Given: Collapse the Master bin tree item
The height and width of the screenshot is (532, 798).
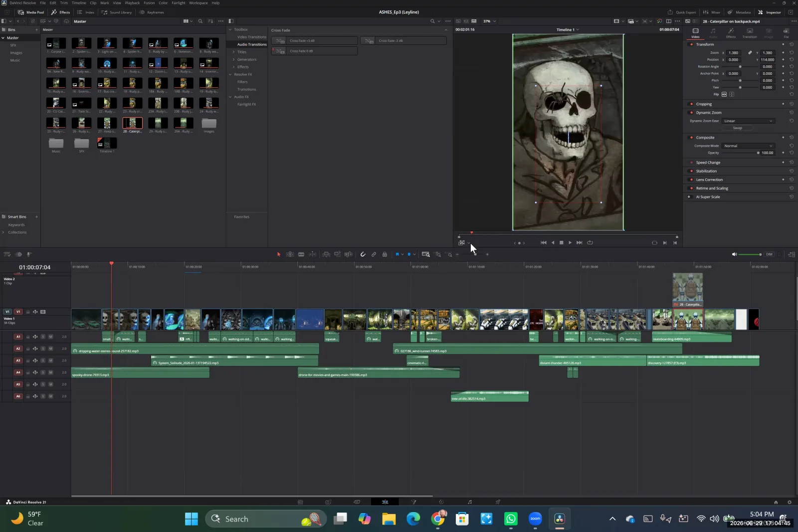Looking at the screenshot, I should coord(3,38).
